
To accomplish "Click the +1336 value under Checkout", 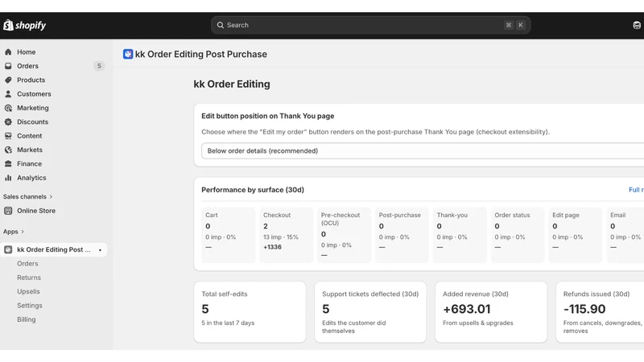I will coord(272,247).
